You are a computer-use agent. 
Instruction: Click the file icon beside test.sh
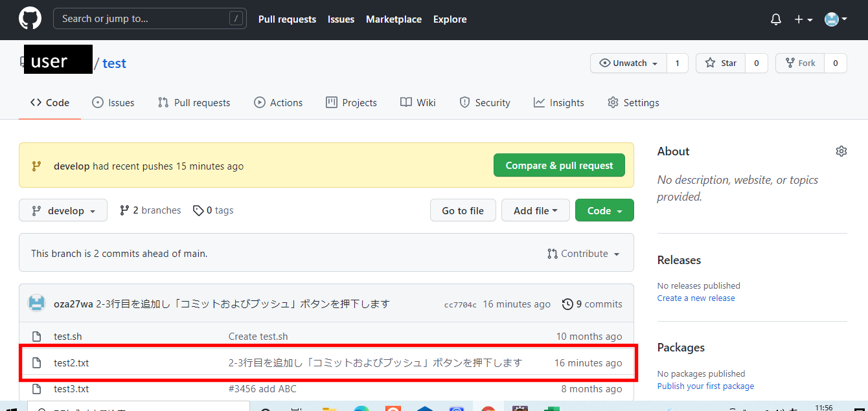pos(37,336)
